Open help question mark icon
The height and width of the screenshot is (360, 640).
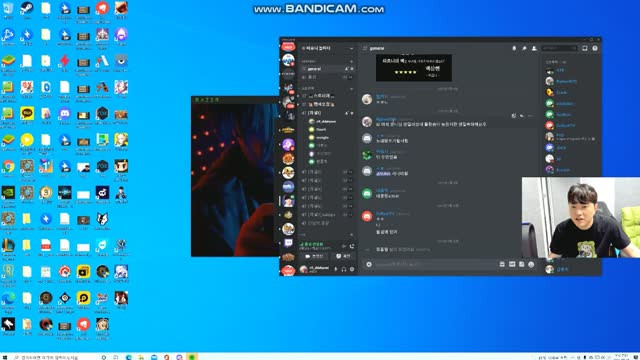(x=595, y=48)
